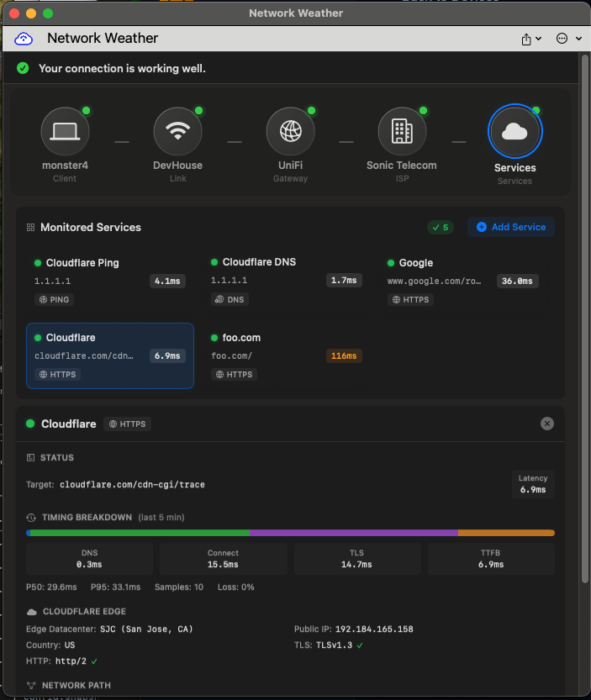
Task: Click the Add Service button
Action: 510,227
